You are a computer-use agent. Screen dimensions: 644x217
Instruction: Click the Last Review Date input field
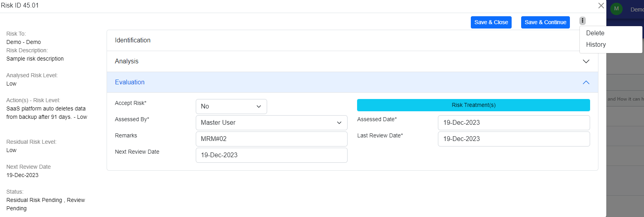pos(513,139)
